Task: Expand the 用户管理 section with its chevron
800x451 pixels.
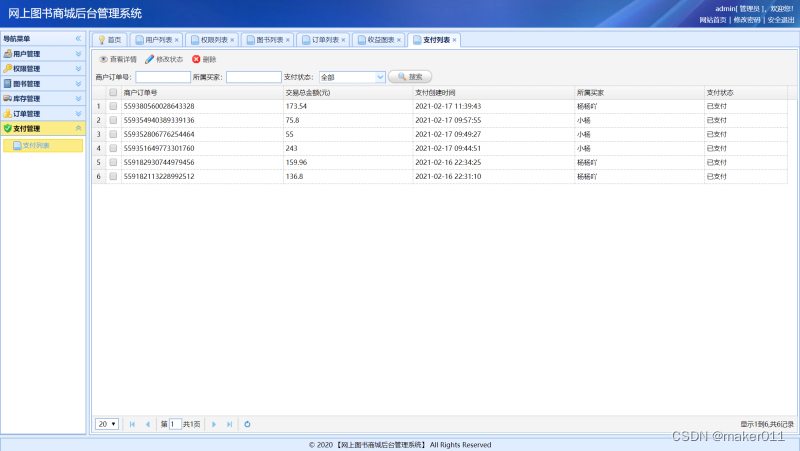Action: [x=78, y=54]
